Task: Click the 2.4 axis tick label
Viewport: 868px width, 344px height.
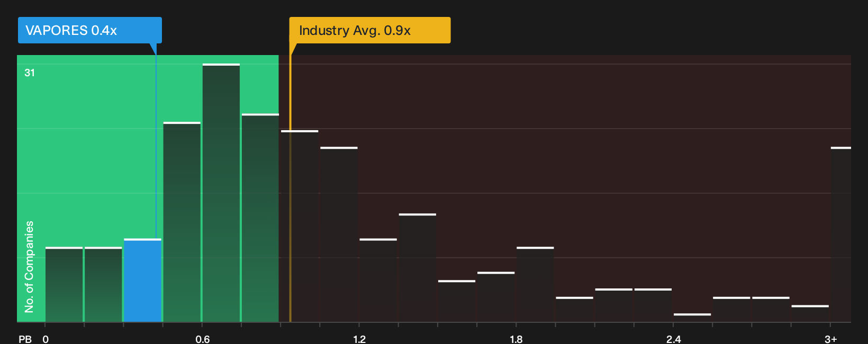Action: pos(673,339)
